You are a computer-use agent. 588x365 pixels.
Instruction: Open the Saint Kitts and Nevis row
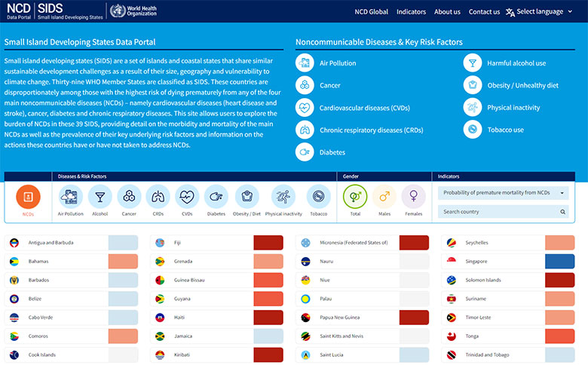[363, 336]
